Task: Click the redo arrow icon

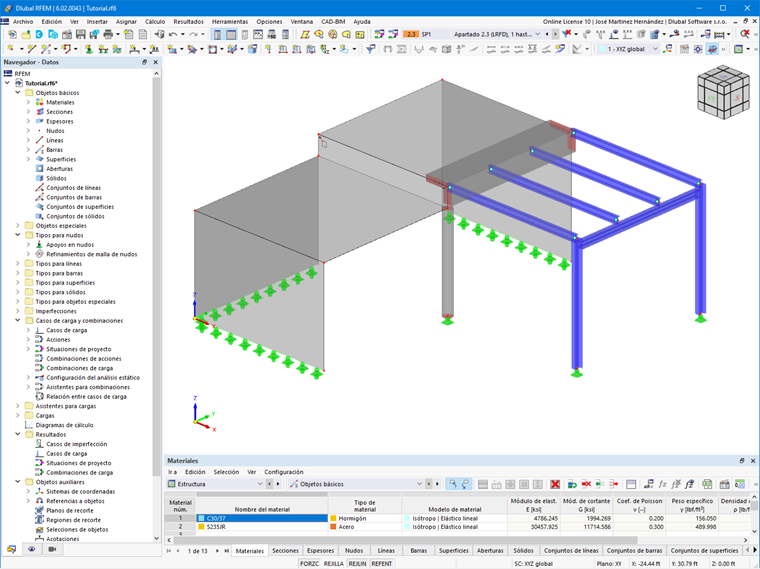Action: coord(193,34)
